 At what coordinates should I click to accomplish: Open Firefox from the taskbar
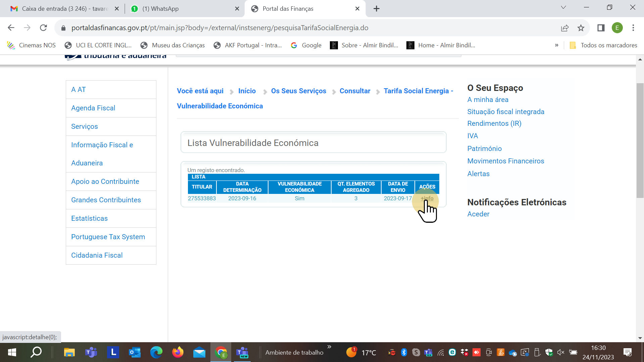point(178,352)
